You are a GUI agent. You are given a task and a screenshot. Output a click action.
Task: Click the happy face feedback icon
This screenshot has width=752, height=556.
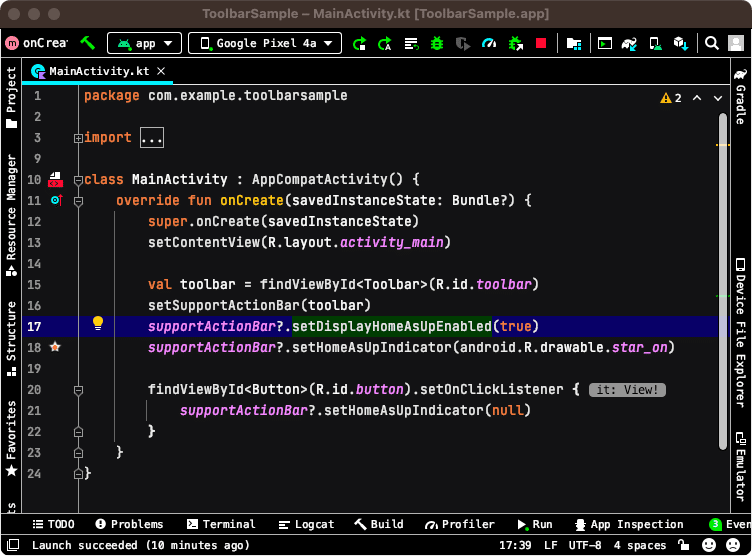click(x=709, y=545)
